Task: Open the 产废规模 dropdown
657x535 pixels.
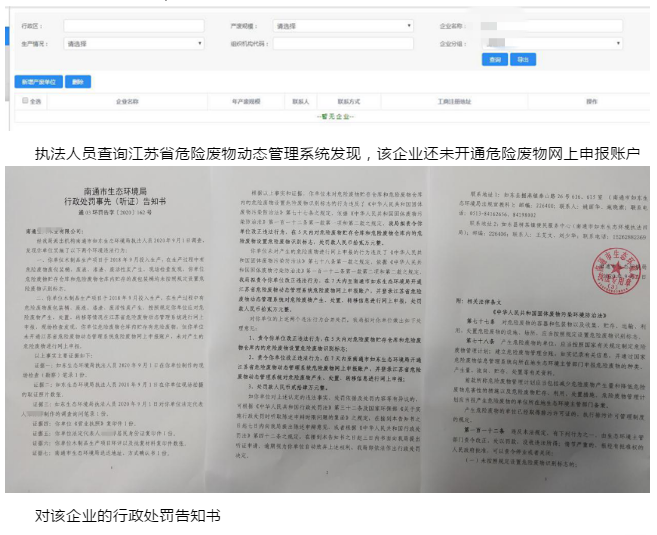Action: [x=342, y=26]
